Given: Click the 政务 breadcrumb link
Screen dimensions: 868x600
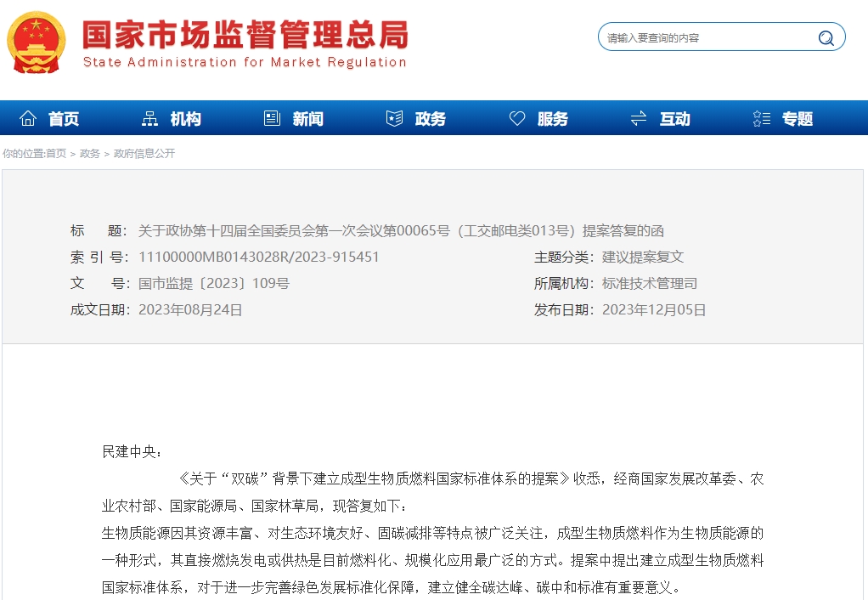Looking at the screenshot, I should (89, 154).
